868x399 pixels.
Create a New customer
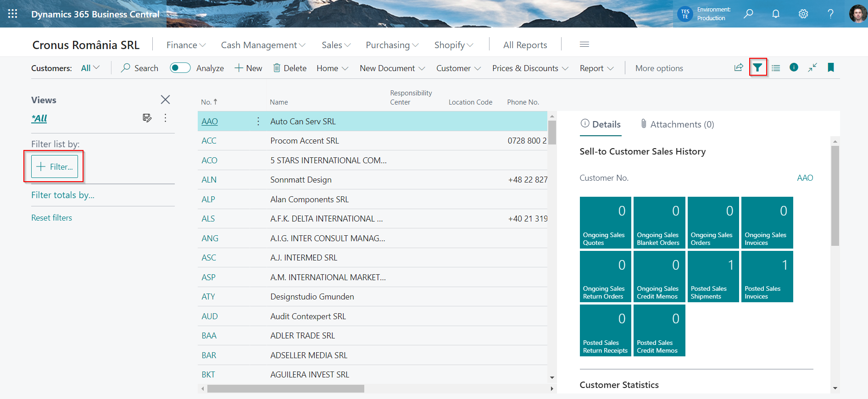249,68
